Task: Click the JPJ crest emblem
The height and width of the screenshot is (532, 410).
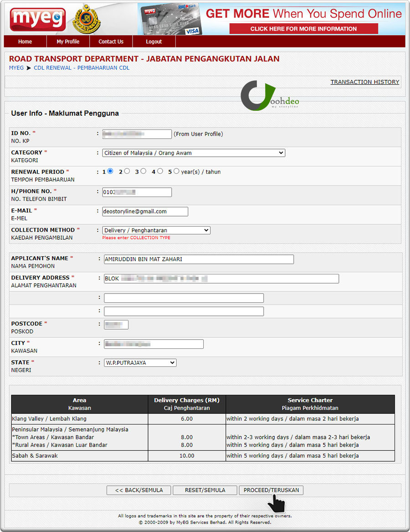Action: 87,19
